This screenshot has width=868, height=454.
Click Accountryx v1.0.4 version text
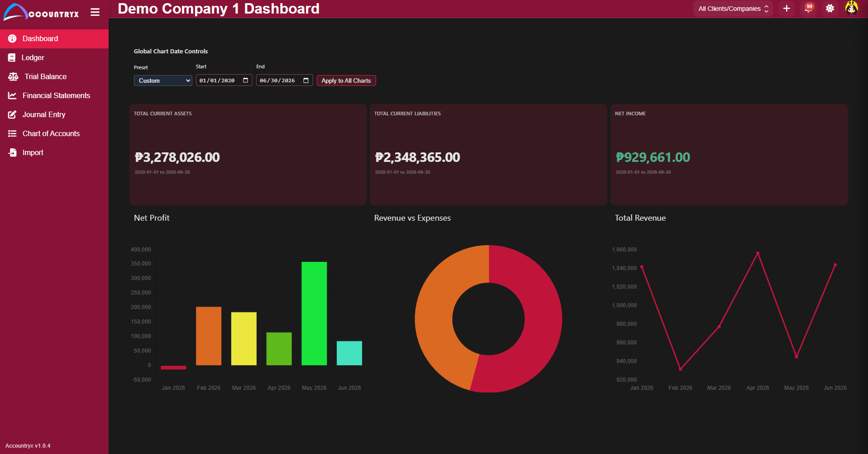point(28,445)
